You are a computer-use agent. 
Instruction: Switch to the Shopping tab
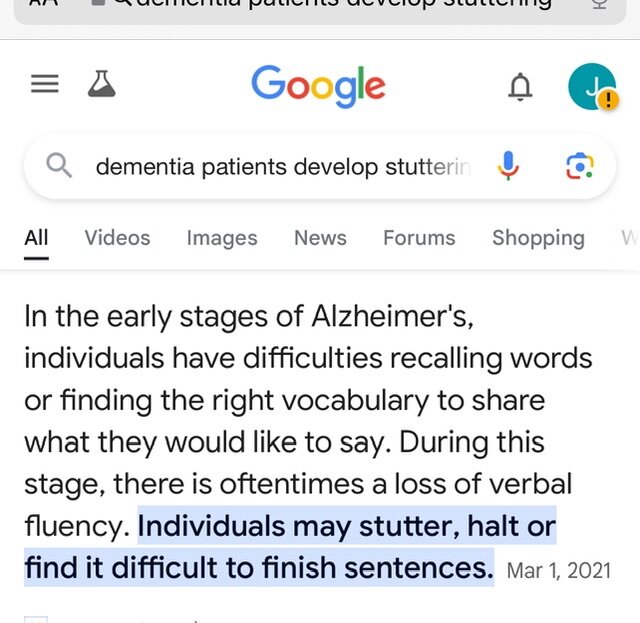[x=538, y=238]
